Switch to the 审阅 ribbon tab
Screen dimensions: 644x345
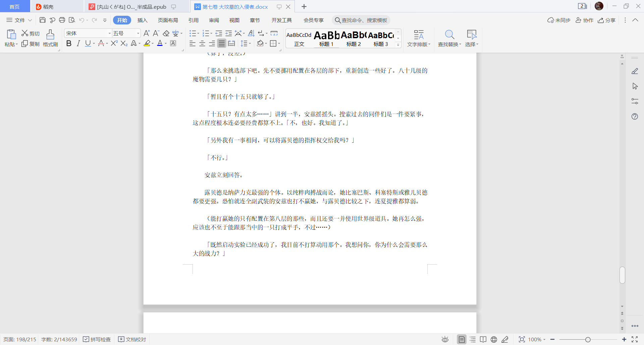(x=214, y=20)
